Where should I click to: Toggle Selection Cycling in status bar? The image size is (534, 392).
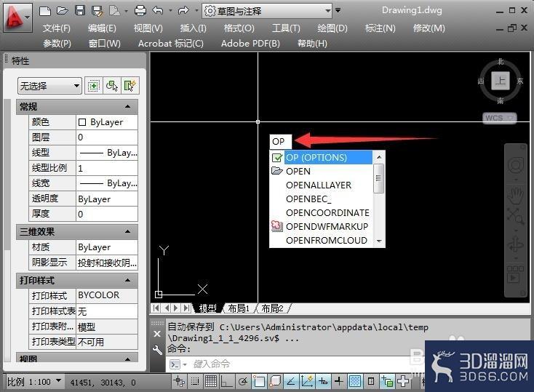coord(387,381)
